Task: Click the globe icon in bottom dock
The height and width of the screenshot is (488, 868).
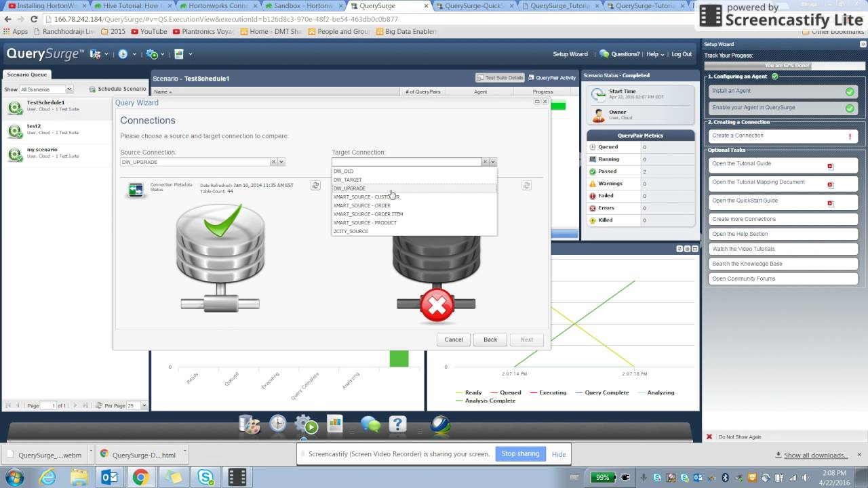Action: 441,425
